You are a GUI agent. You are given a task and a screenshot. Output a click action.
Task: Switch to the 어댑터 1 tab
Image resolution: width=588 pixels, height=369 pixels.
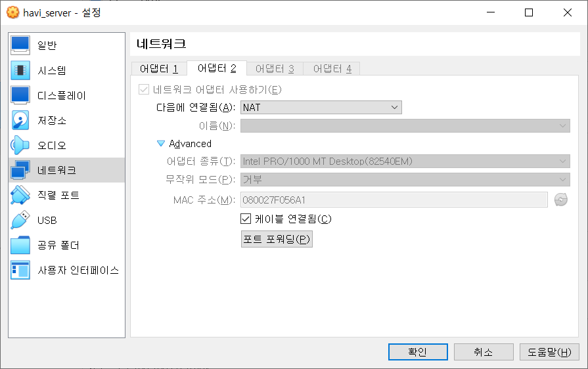coord(159,68)
